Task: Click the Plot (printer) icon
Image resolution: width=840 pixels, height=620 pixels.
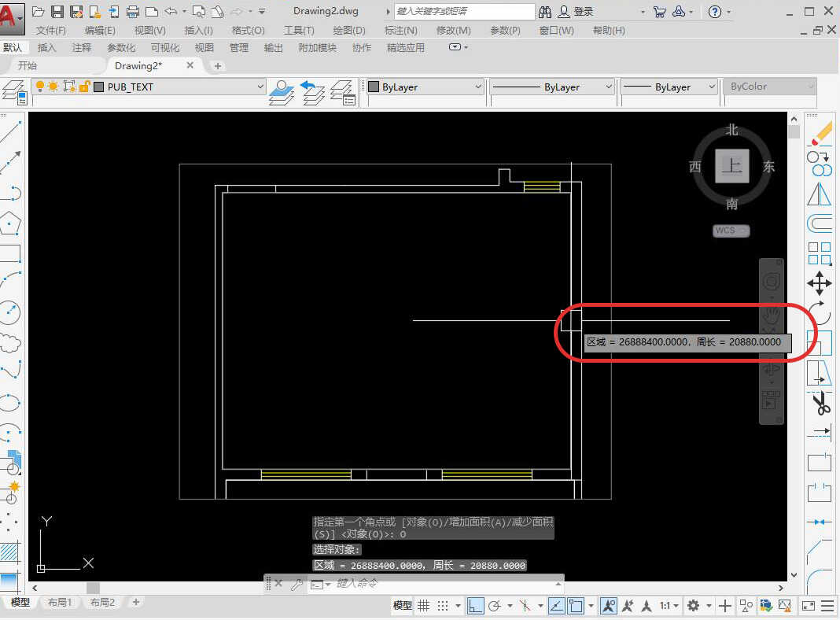Action: click(x=133, y=11)
